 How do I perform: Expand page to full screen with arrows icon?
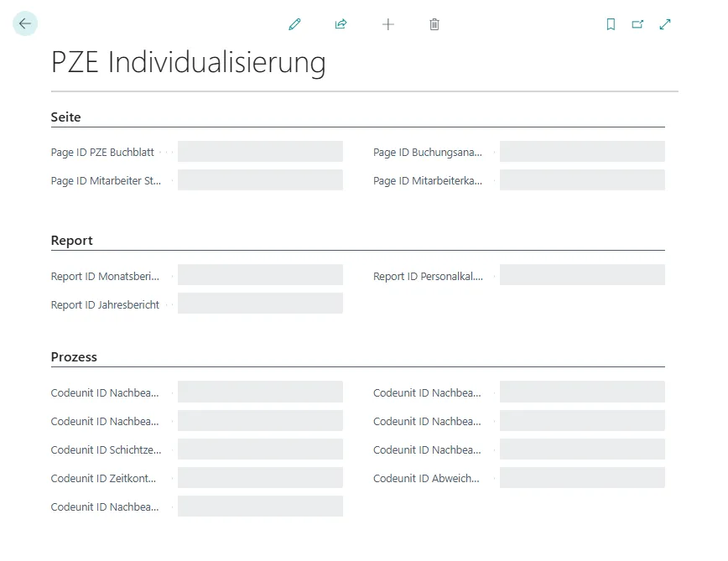pos(665,24)
